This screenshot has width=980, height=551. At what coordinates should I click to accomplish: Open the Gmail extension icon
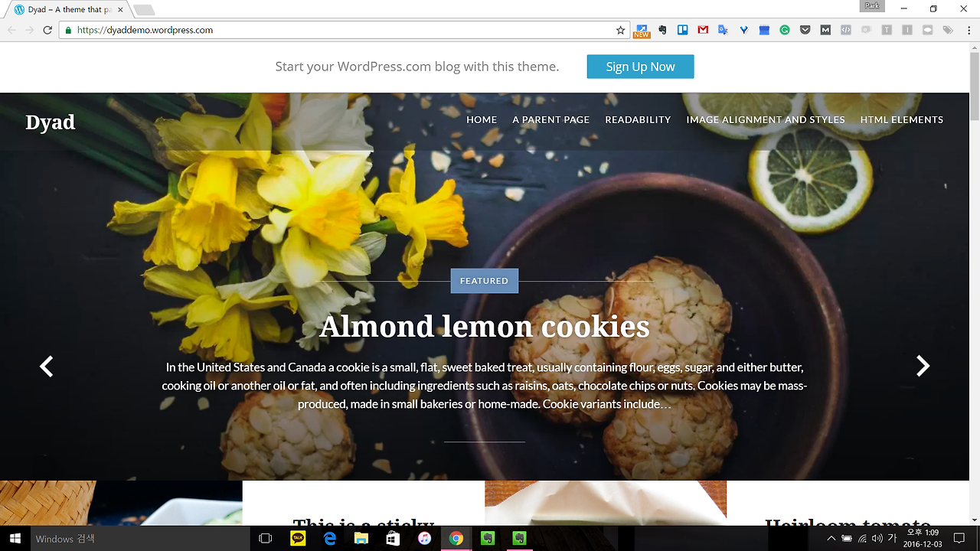[703, 30]
